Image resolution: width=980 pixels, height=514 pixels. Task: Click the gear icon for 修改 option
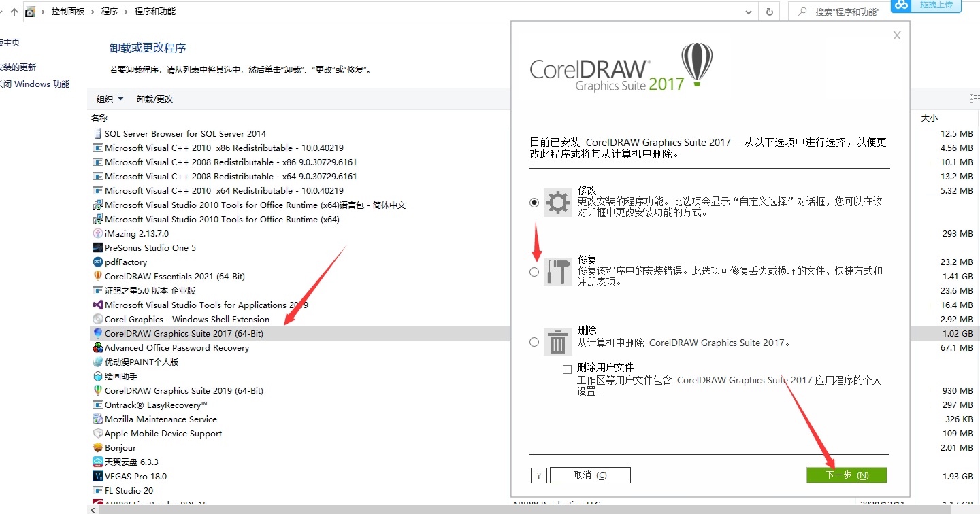click(557, 203)
